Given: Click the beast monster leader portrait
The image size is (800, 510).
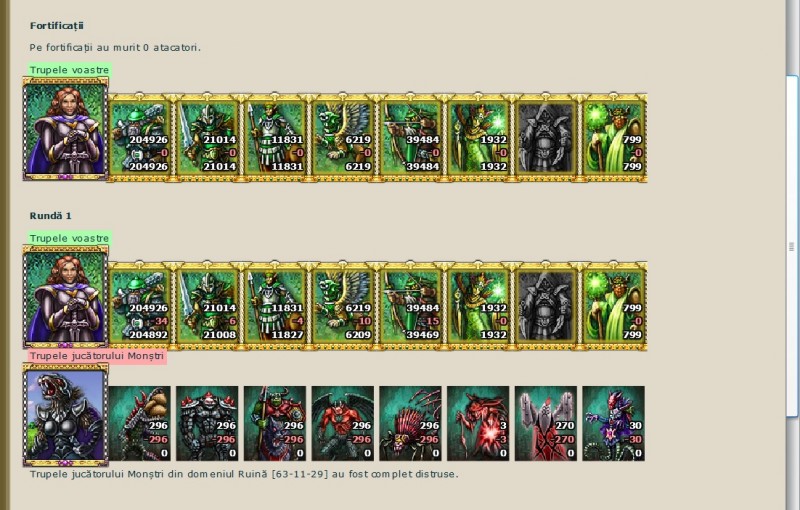Looking at the screenshot, I should coord(65,415).
